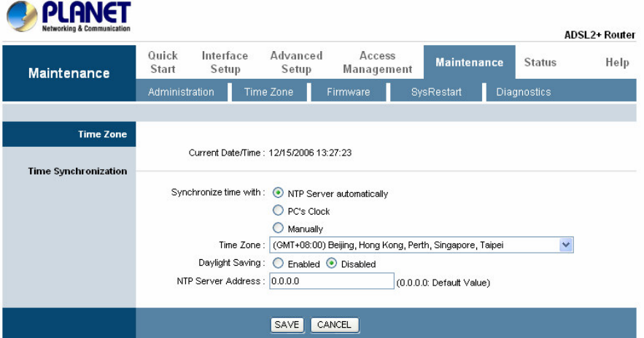Choose PC's Clock synchronization option
Screen dimensions: 644x338
(x=278, y=211)
